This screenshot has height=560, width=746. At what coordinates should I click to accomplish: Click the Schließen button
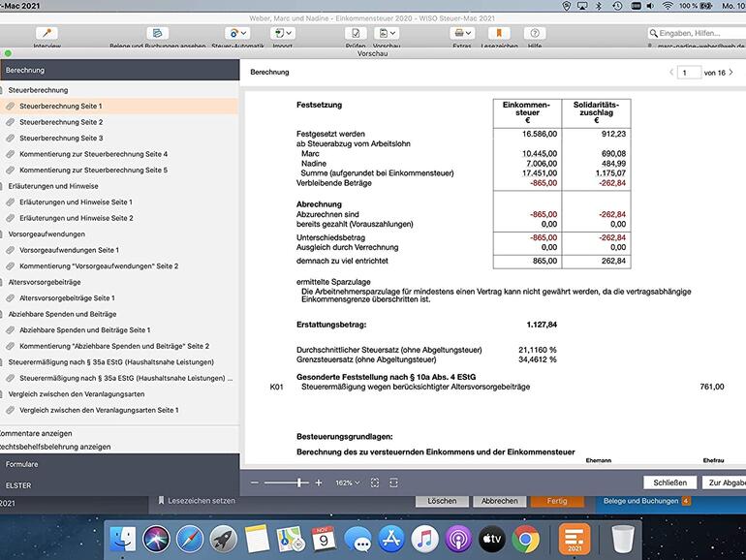point(669,482)
